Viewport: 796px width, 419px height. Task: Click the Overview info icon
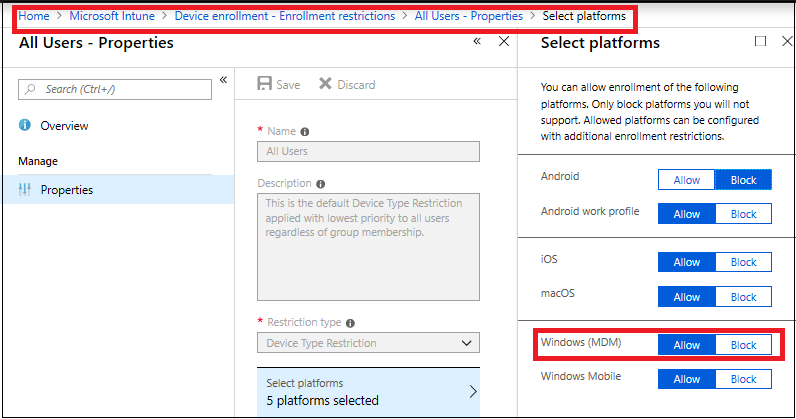(25, 126)
